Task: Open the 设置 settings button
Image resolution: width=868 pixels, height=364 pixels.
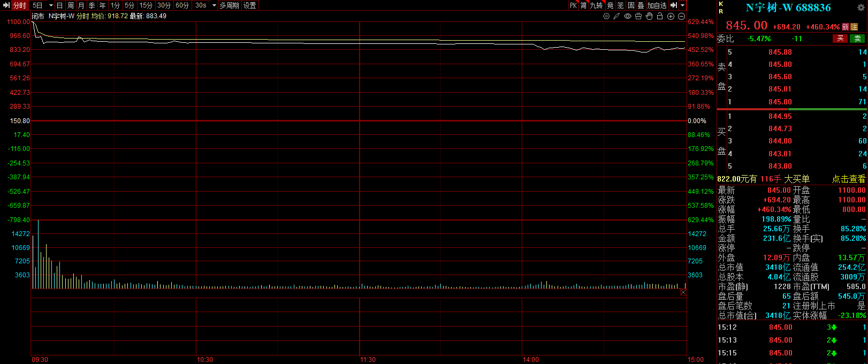Action: coord(250,5)
